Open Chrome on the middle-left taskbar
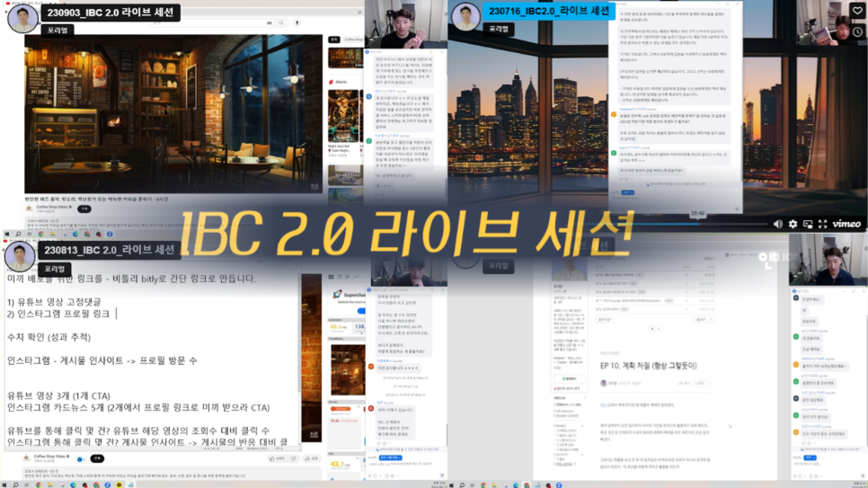 (41, 235)
